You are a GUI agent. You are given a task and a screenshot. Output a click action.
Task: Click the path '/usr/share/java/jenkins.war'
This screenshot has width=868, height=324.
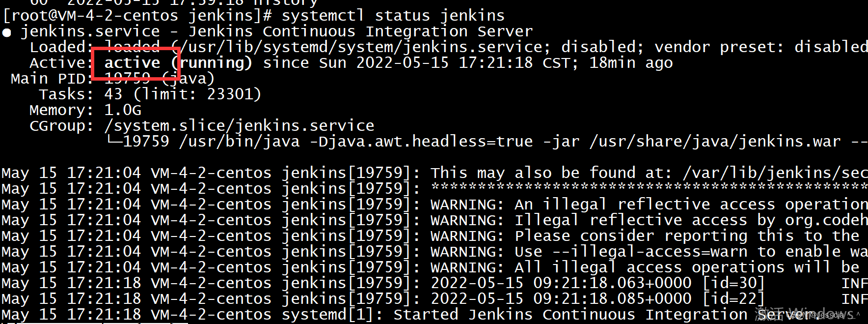pos(715,142)
